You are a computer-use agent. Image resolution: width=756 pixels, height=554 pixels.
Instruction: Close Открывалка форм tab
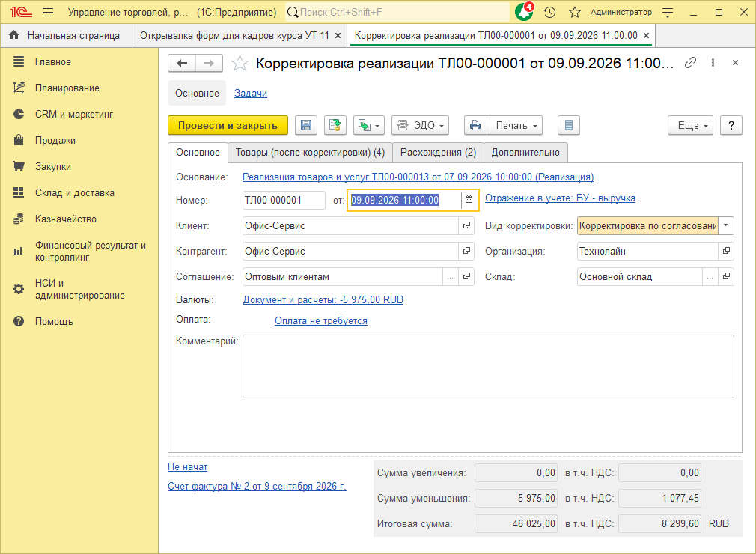tap(338, 36)
